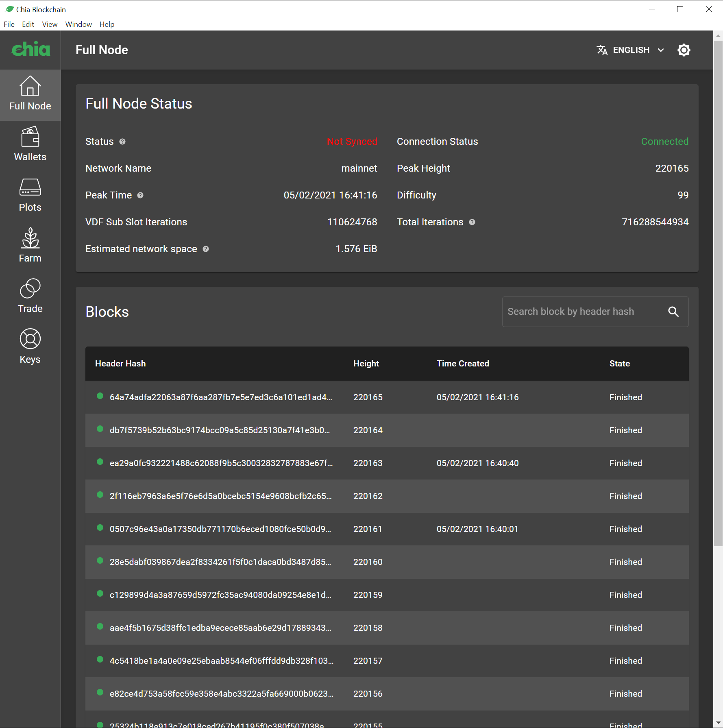The image size is (723, 728).
Task: Click the Chia leaf icon in title bar
Action: 9,9
